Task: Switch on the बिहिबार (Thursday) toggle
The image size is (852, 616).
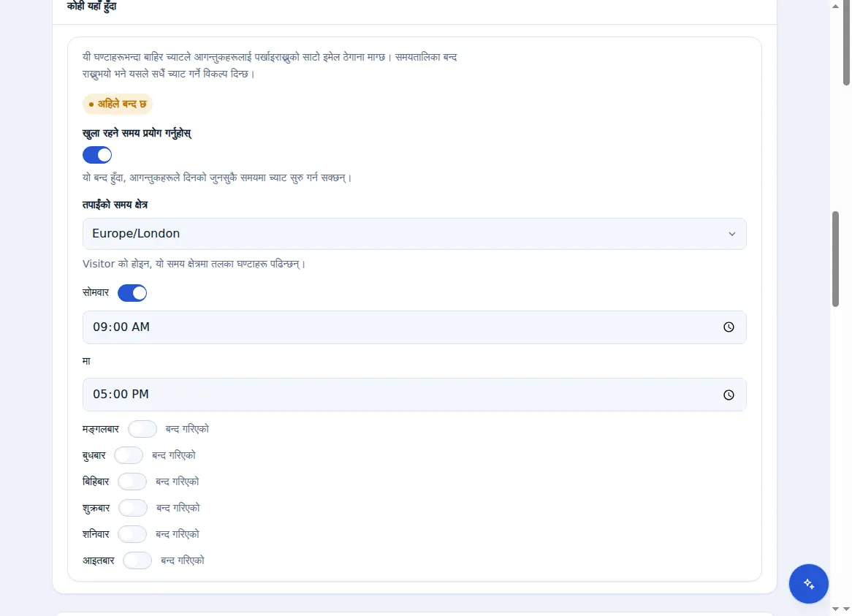Action: [x=132, y=482]
